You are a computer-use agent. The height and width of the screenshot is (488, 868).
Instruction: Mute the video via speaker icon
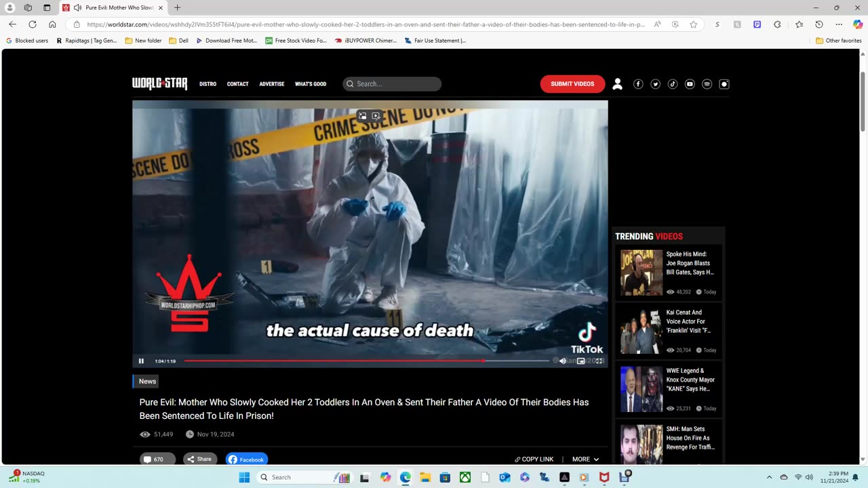point(563,361)
